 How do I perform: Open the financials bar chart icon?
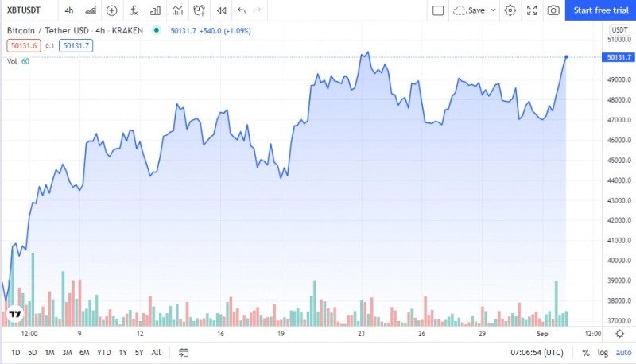(155, 10)
